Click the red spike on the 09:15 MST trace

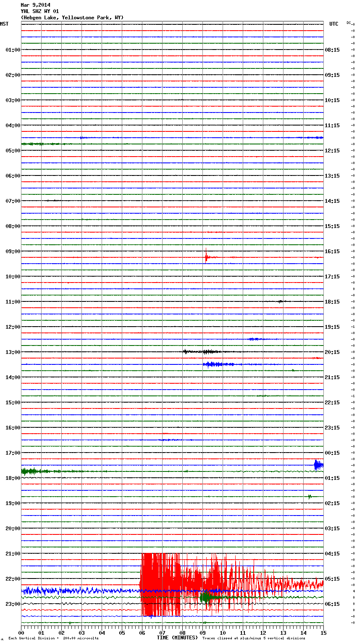tap(206, 256)
